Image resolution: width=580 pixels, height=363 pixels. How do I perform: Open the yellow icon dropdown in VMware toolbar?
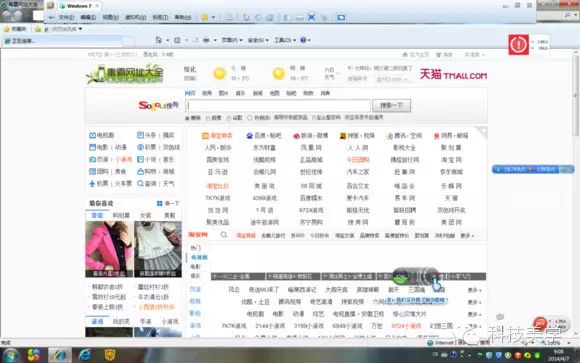point(213,17)
